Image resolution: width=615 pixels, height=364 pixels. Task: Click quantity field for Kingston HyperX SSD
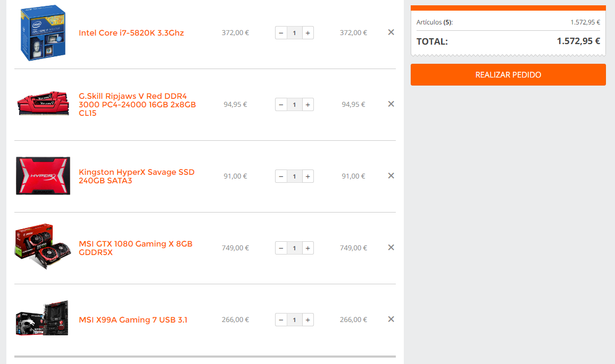[295, 176]
